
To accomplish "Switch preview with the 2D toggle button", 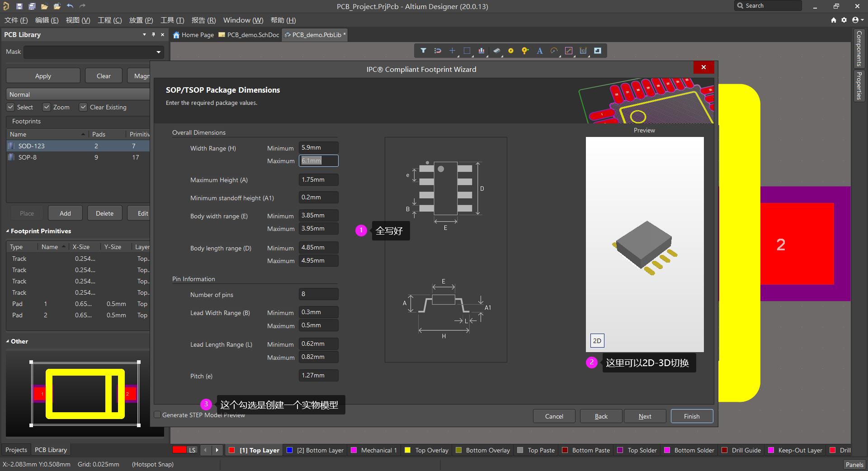I will 597,341.
